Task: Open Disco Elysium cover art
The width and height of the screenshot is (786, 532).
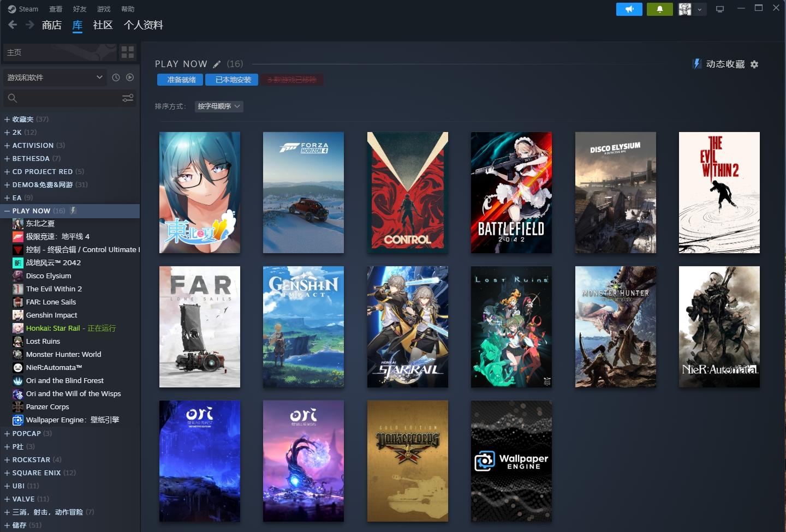Action: pyautogui.click(x=616, y=193)
